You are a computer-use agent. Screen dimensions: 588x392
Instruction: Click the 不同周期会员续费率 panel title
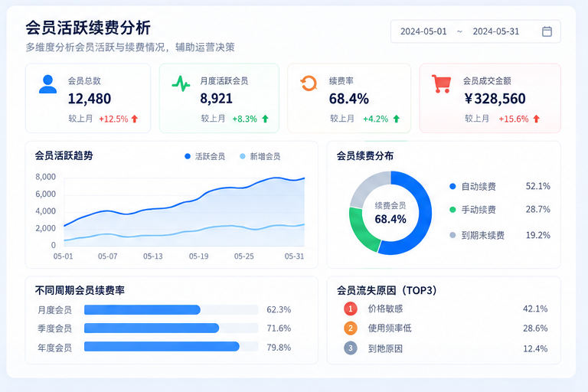tap(80, 290)
